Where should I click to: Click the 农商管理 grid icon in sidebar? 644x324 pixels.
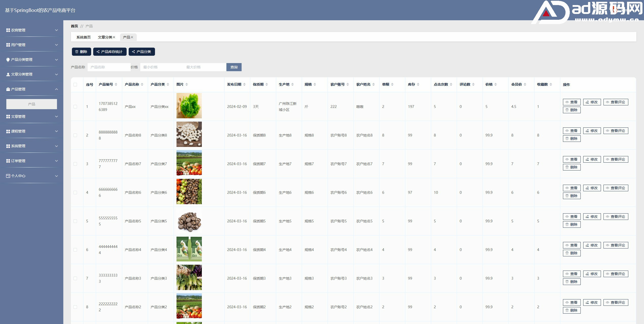click(x=8, y=30)
